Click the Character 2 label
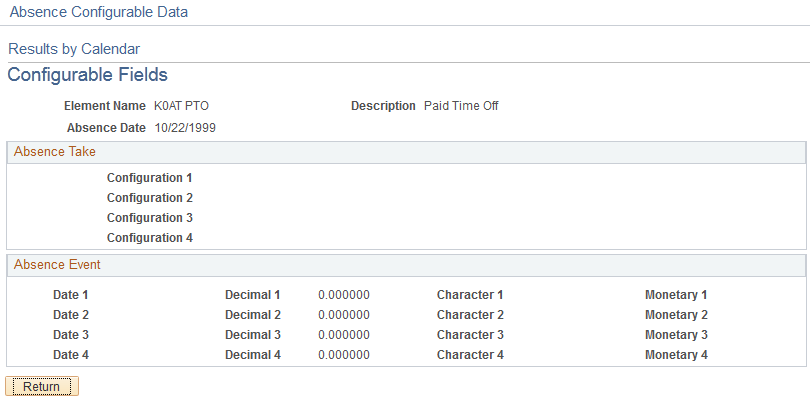The height and width of the screenshot is (399, 810). (470, 315)
